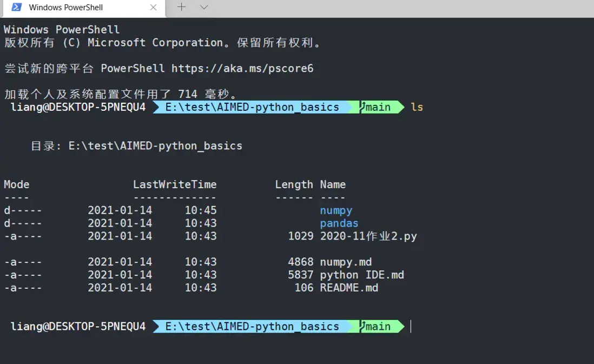This screenshot has height=364, width=594.
Task: Click the file name 2020-11作业2.py
Action: point(368,236)
